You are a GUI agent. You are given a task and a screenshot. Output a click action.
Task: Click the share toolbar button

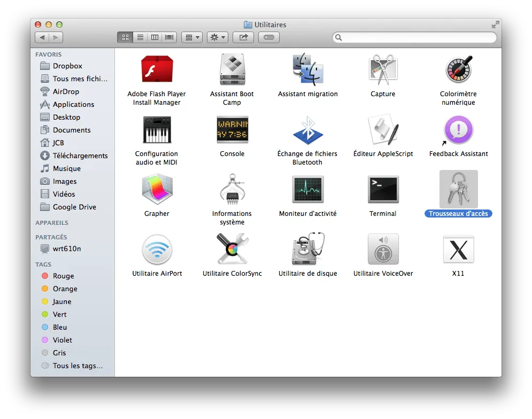(243, 37)
